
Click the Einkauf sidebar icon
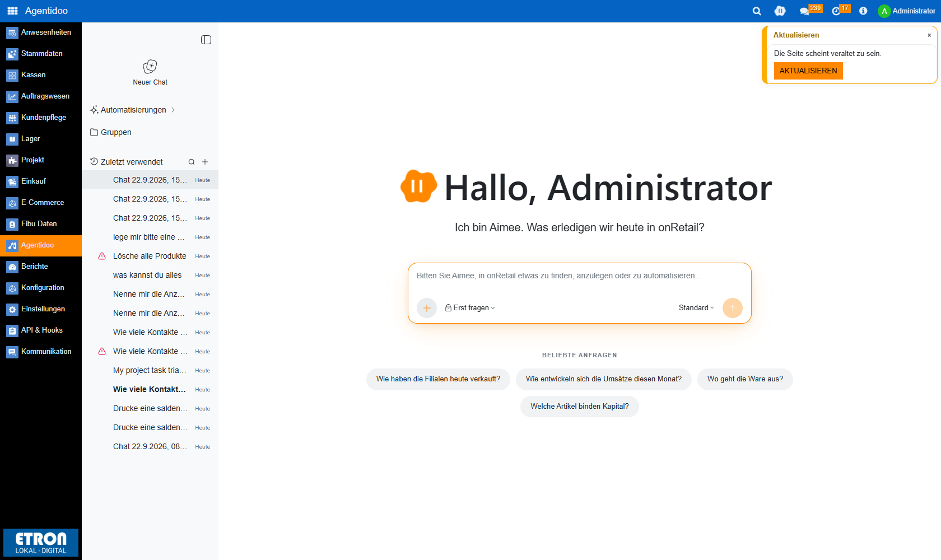coord(12,181)
